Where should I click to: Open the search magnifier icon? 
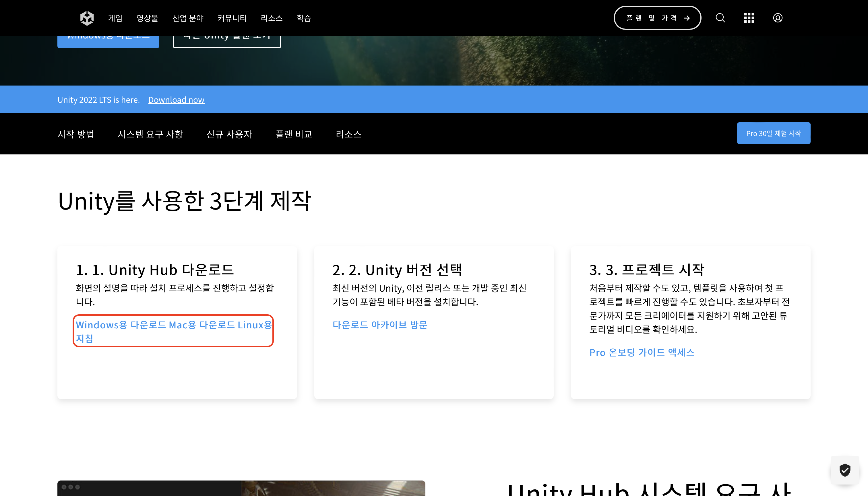pos(720,18)
